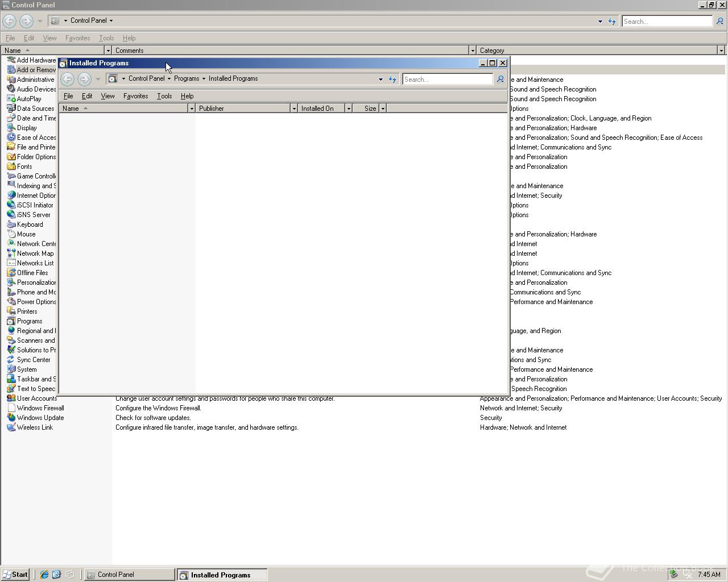Open the AutoPlay icon
The width and height of the screenshot is (728, 582).
[x=11, y=99]
